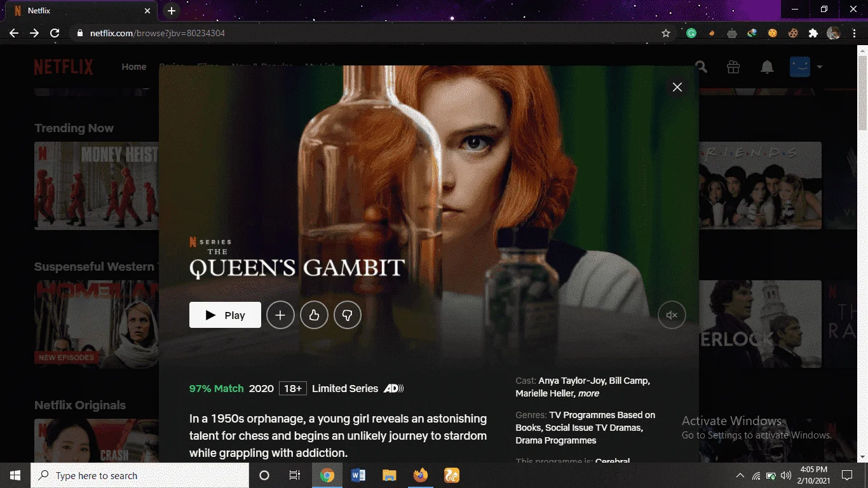The width and height of the screenshot is (868, 488).
Task: Open Cortana circle on taskbar
Action: pos(264,475)
